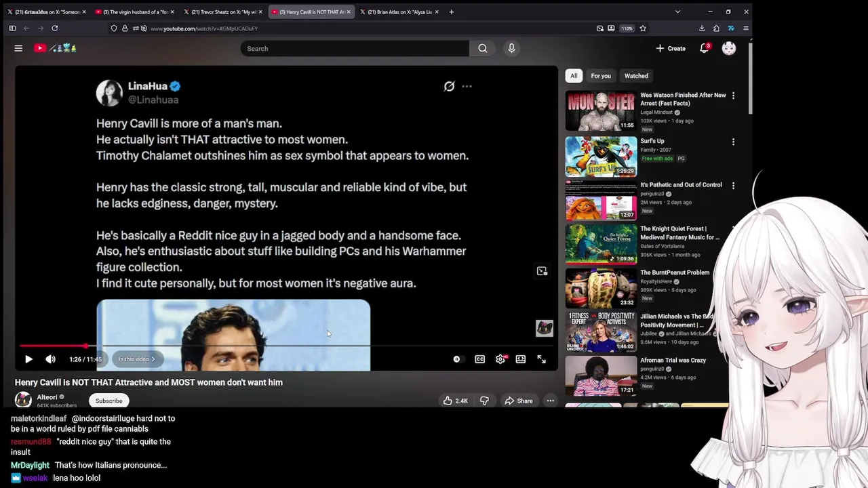Mute the video volume speaker

point(50,359)
